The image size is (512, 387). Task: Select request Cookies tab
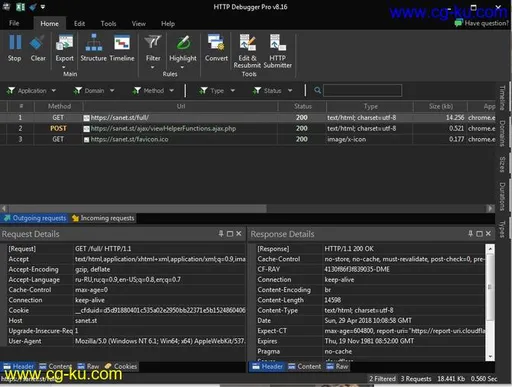121,366
